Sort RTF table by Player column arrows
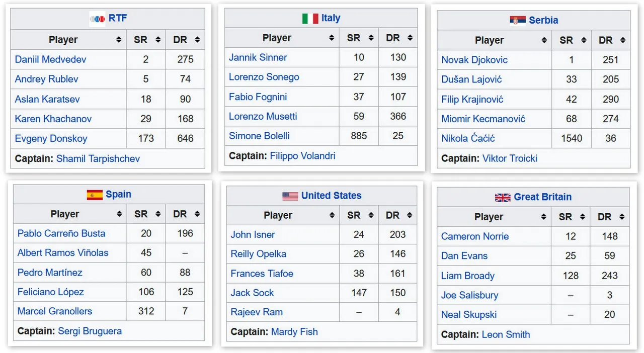The width and height of the screenshot is (644, 353). tap(119, 40)
